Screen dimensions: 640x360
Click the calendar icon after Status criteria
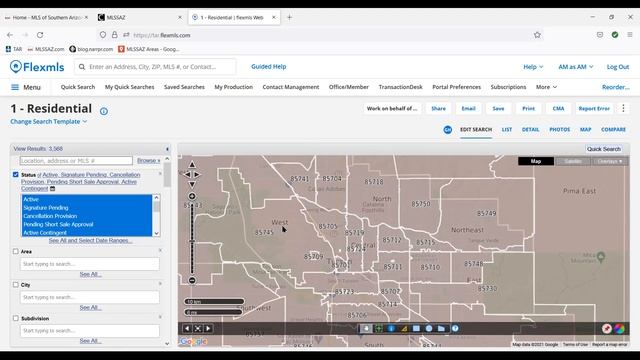coord(52,189)
